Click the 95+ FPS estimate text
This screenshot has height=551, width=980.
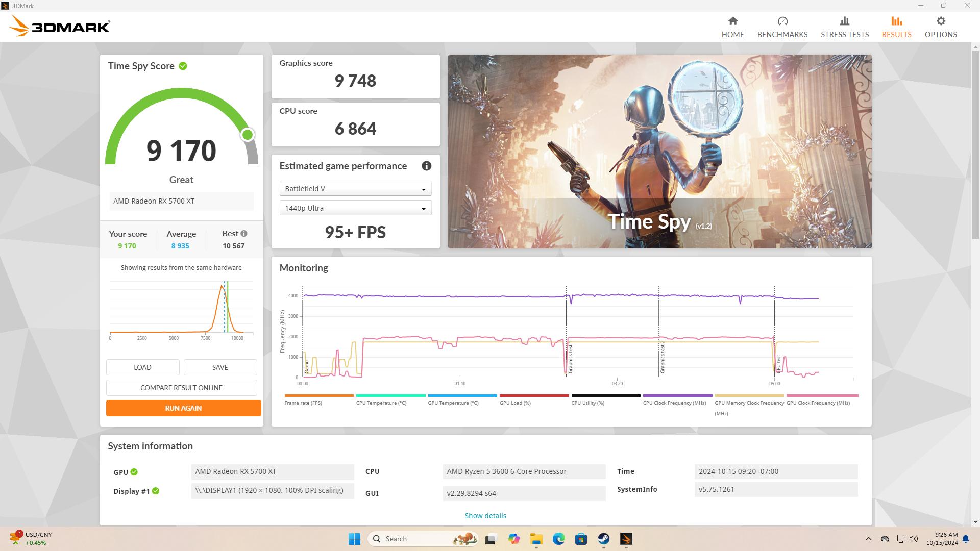click(355, 233)
